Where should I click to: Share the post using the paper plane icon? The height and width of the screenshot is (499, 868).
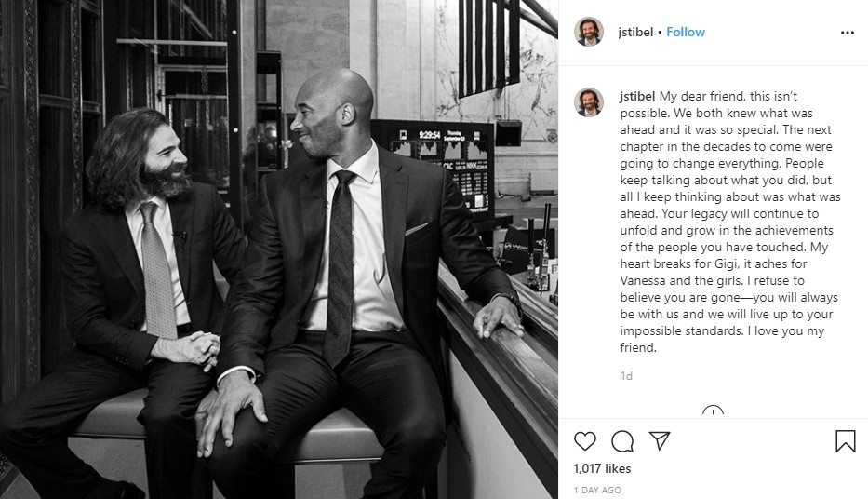point(660,441)
